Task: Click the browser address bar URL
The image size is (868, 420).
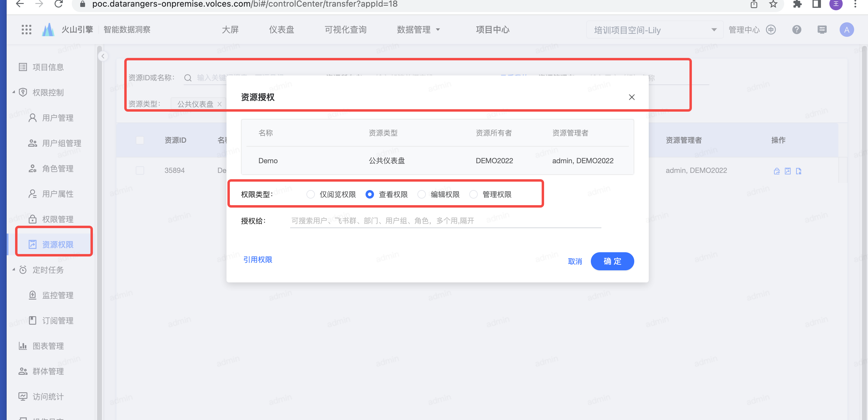Action: pyautogui.click(x=245, y=4)
